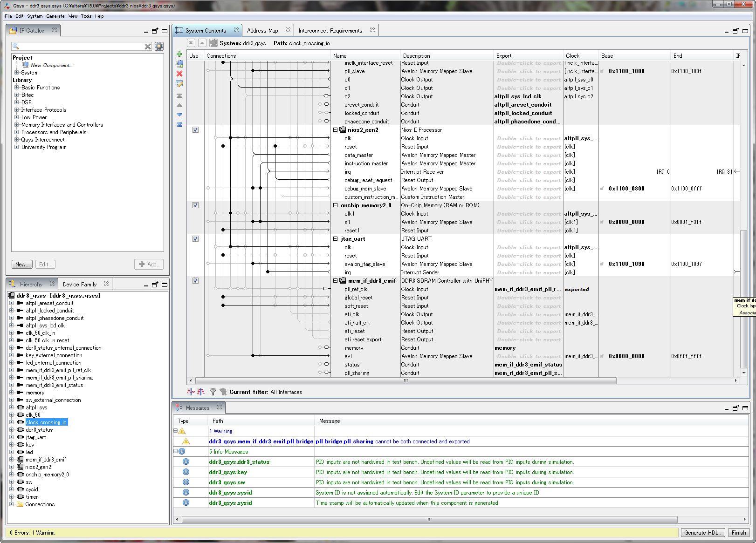Click the top-of-hierarchy navigation icon
Screen dimensions: 756x543
click(191, 43)
